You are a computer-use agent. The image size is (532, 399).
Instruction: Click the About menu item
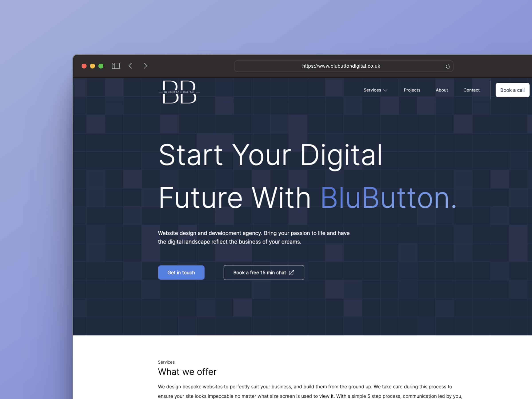(x=442, y=90)
